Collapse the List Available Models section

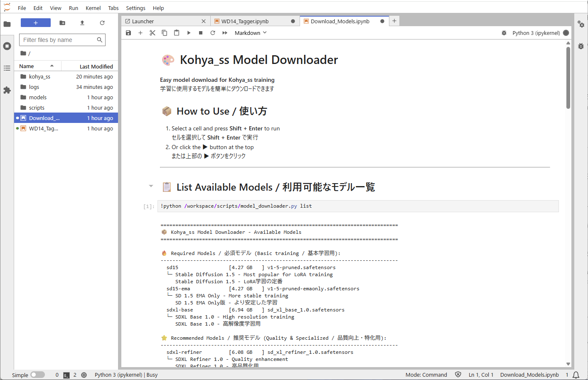[x=150, y=186]
